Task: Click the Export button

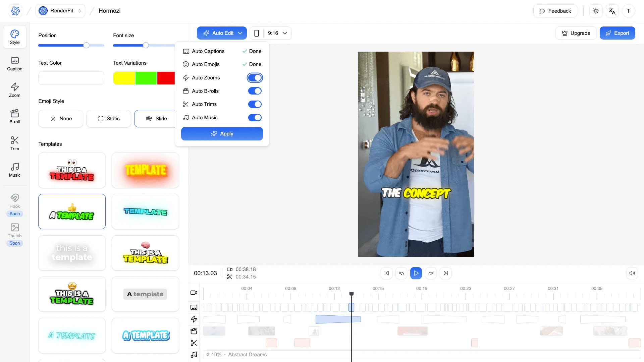Action: [617, 33]
